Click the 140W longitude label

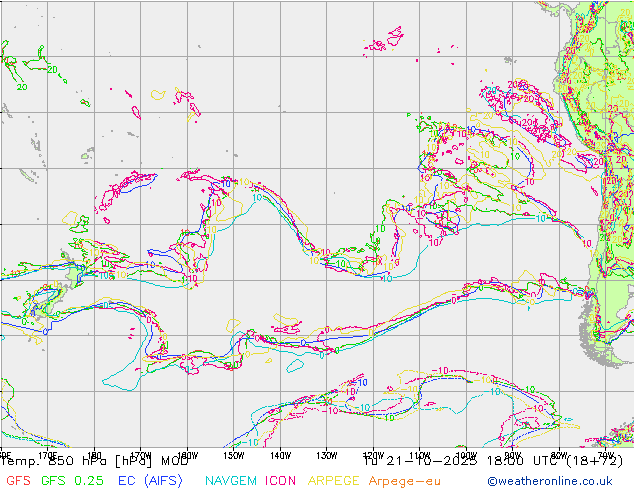point(281,456)
